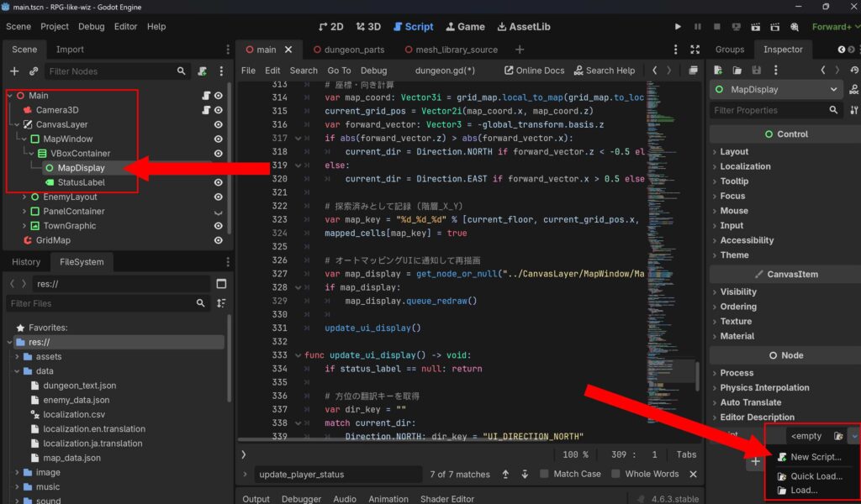This screenshot has width=861, height=504.
Task: Open script editor tab options menu
Action: point(675,50)
